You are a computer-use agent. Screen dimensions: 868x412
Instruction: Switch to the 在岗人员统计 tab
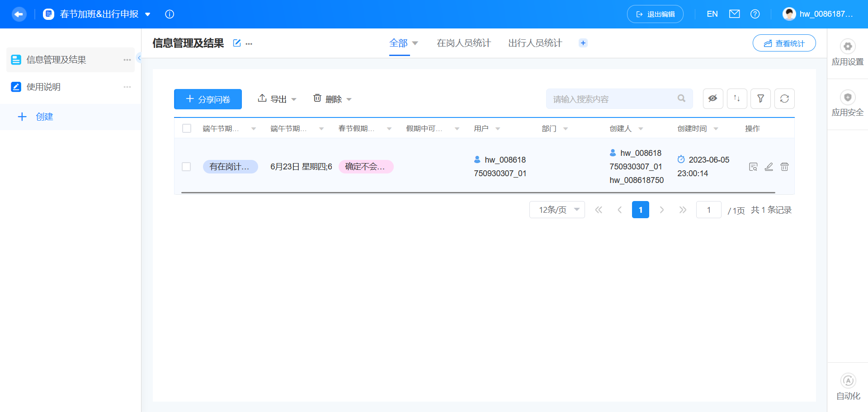463,43
